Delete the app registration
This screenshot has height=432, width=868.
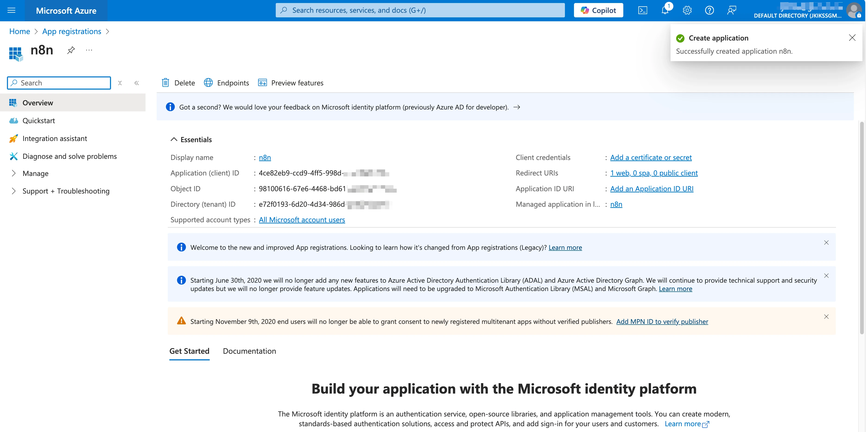pos(179,83)
